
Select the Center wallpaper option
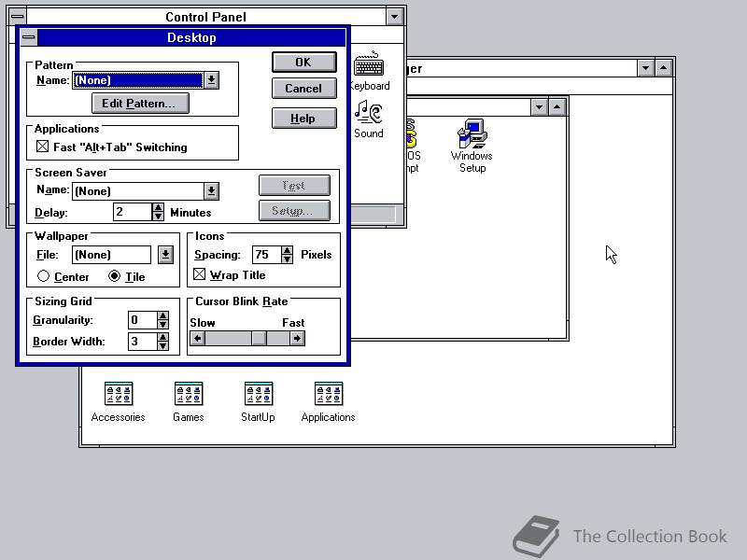(43, 276)
